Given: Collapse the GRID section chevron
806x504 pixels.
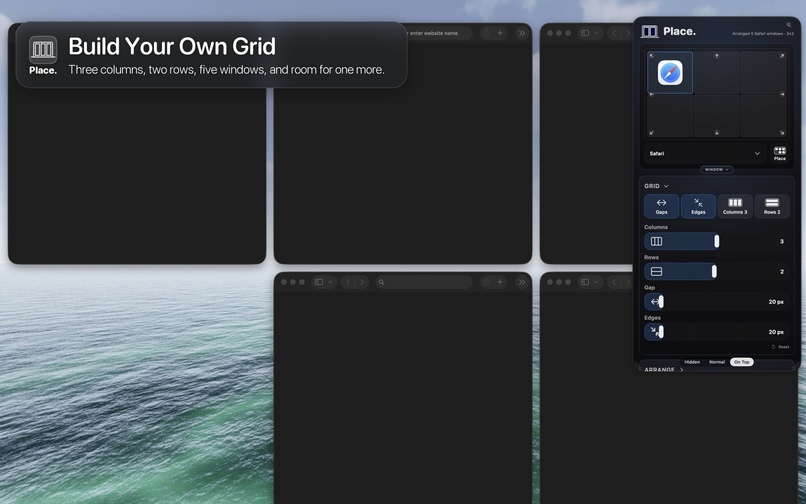Looking at the screenshot, I should (666, 186).
